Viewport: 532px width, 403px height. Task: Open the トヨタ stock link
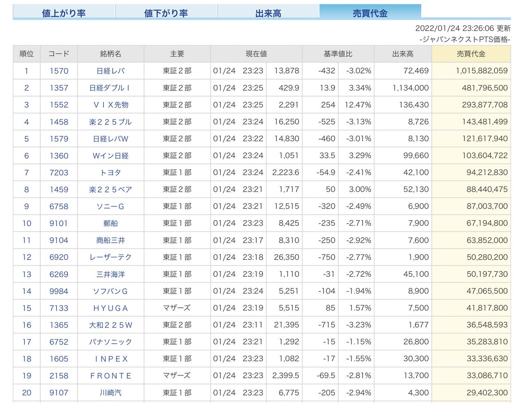click(x=110, y=172)
